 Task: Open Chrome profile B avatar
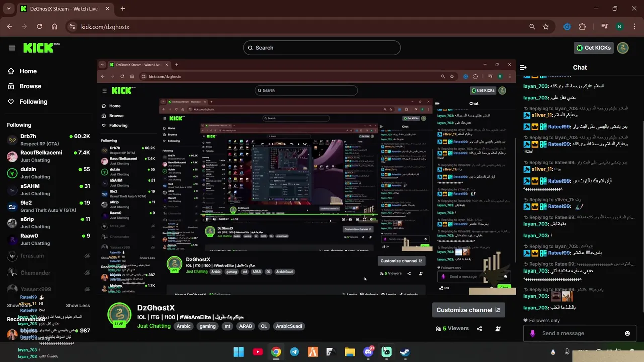click(619, 27)
